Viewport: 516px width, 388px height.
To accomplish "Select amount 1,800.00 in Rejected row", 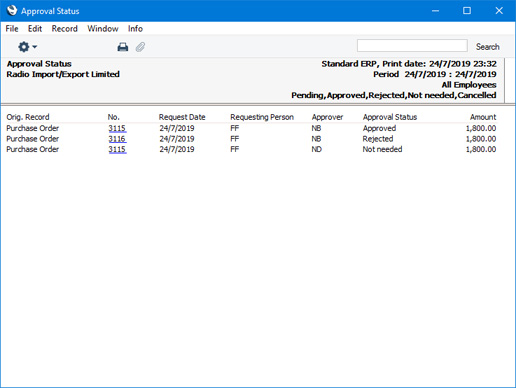I will click(481, 139).
